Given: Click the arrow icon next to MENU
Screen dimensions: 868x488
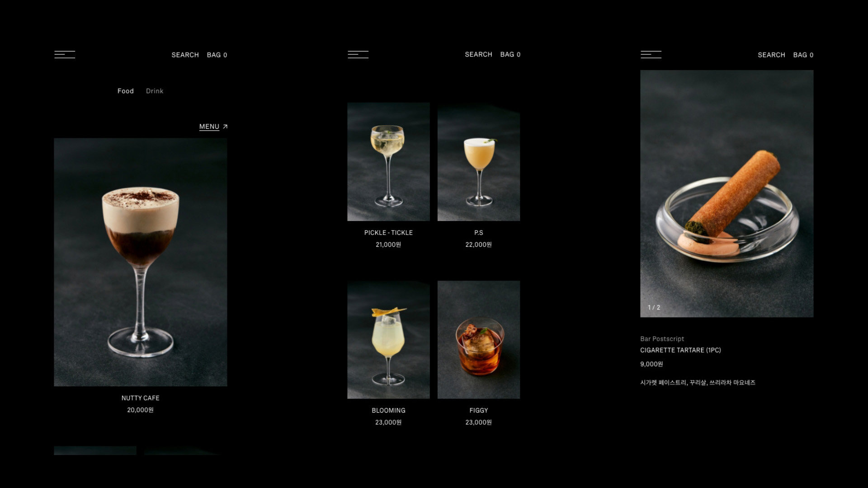Looking at the screenshot, I should (225, 127).
